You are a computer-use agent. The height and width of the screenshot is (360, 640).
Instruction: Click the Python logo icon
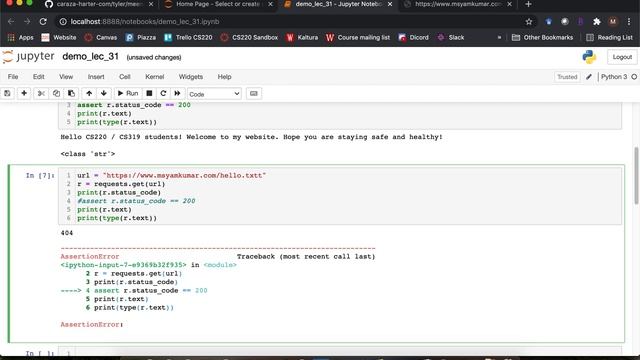[x=589, y=57]
